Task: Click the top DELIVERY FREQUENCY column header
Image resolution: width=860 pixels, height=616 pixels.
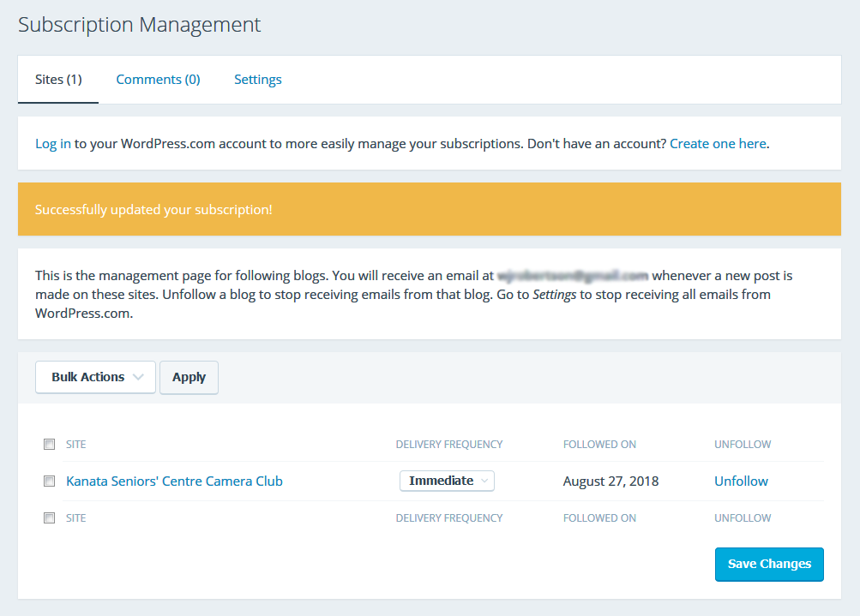Action: pyautogui.click(x=448, y=445)
